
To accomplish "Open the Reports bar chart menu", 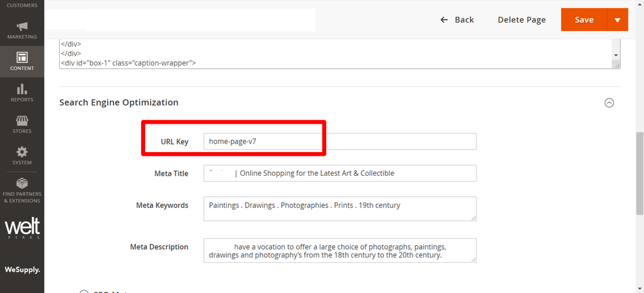I will pos(22,93).
